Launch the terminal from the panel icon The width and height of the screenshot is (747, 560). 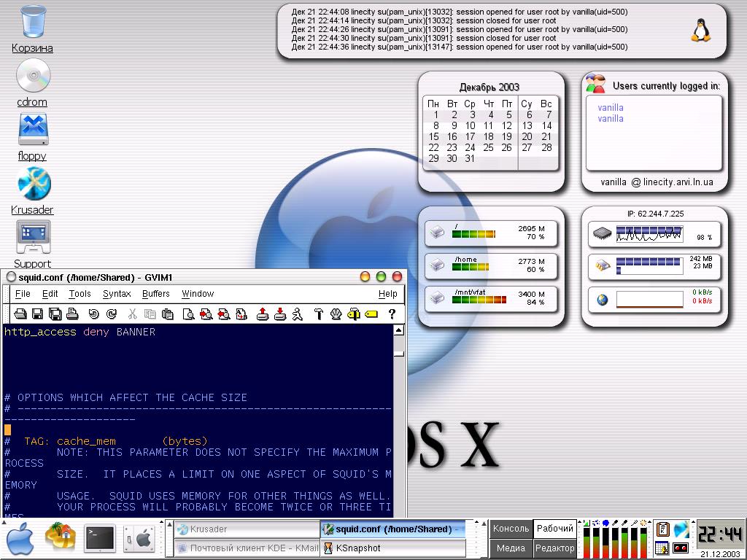[99, 538]
